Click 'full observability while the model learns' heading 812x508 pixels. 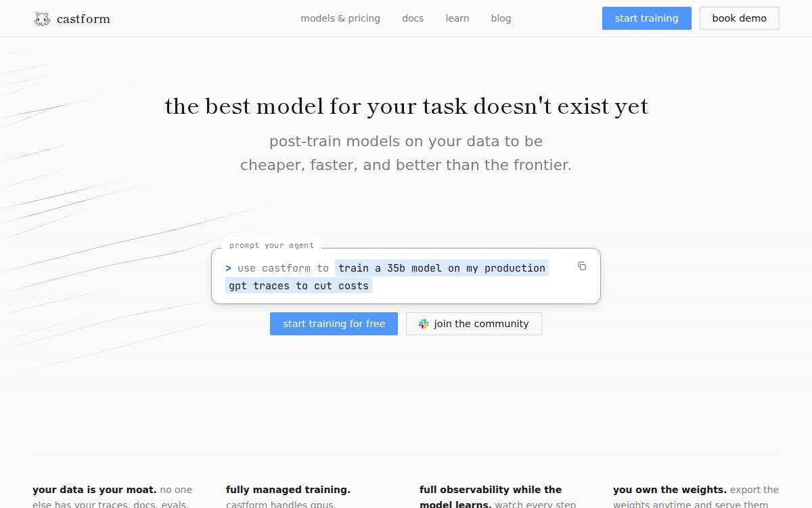pos(491,497)
